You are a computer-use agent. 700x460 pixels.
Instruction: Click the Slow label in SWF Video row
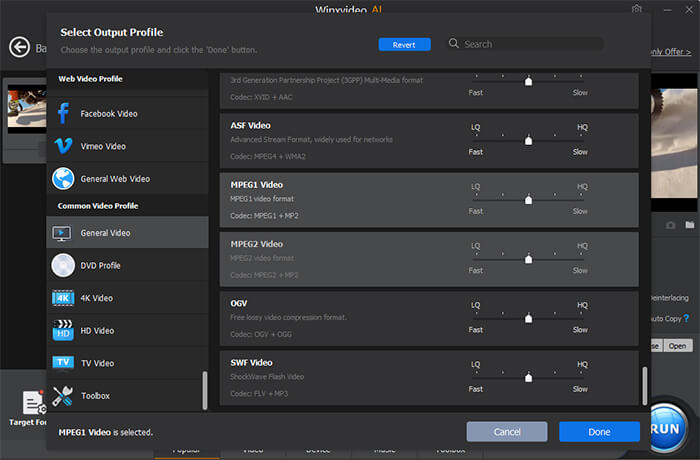[580, 389]
